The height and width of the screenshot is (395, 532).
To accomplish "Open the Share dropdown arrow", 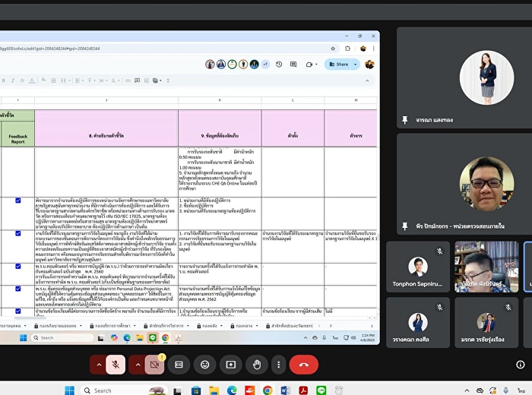I will tap(354, 65).
